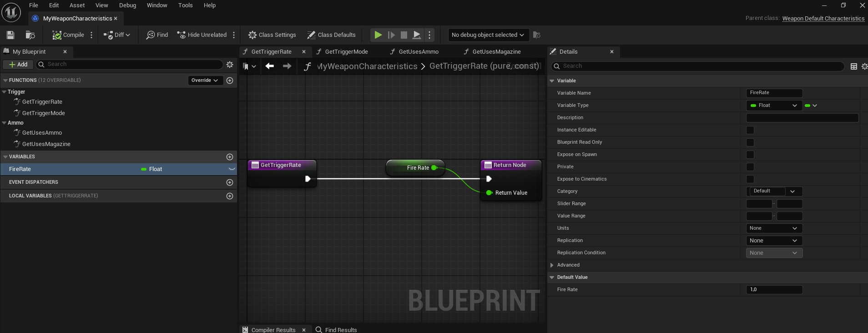Click the debug object find icon

[537, 35]
